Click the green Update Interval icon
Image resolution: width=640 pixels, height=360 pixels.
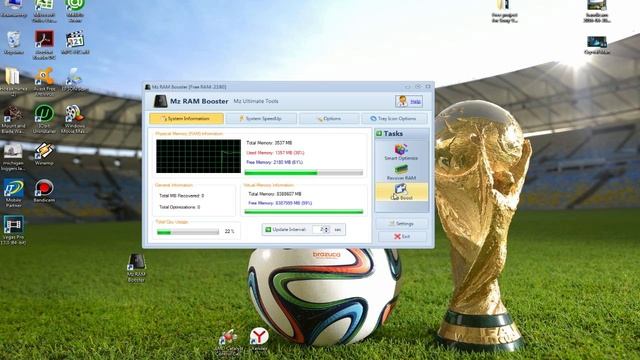pyautogui.click(x=268, y=230)
